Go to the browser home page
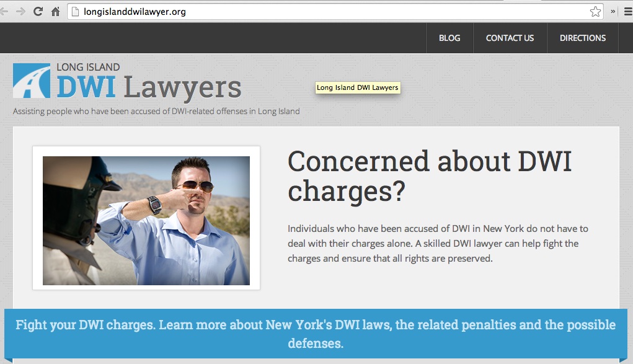The width and height of the screenshot is (633, 364). click(x=56, y=12)
